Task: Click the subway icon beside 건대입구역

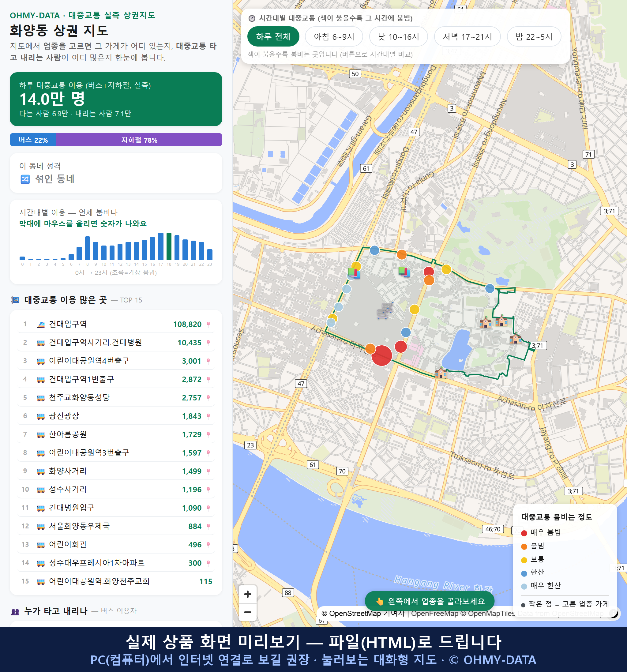Action: pyautogui.click(x=40, y=325)
